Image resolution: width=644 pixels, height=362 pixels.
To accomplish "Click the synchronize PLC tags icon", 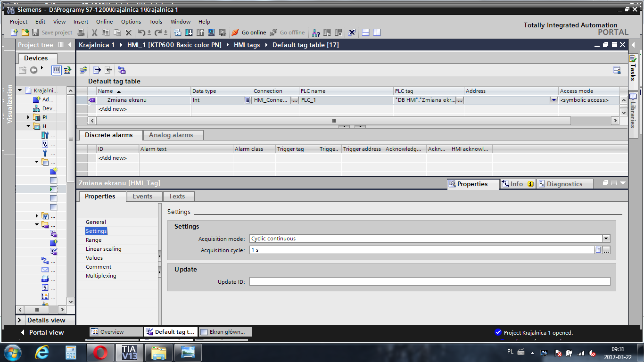I will (x=122, y=70).
